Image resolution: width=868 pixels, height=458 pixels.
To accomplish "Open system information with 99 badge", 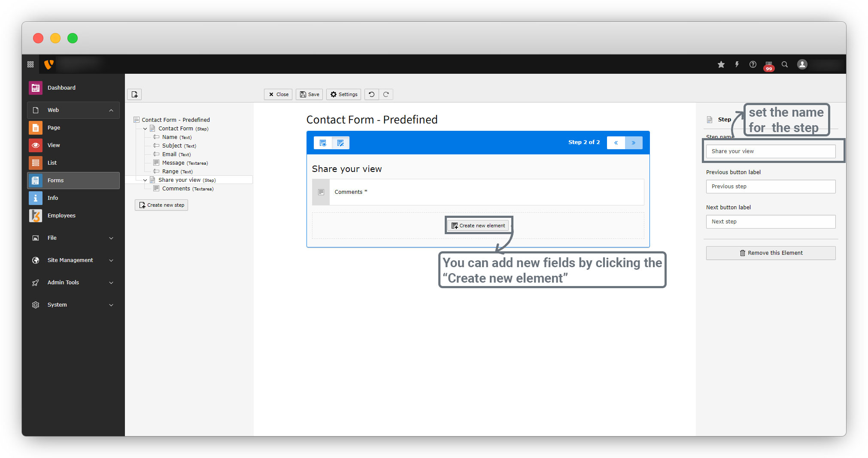I will 768,65.
